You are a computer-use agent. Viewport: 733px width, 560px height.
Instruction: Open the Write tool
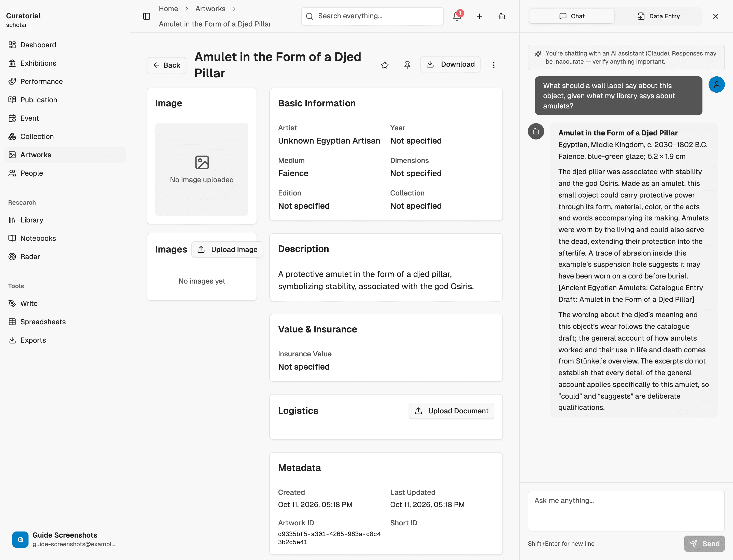tap(65, 303)
